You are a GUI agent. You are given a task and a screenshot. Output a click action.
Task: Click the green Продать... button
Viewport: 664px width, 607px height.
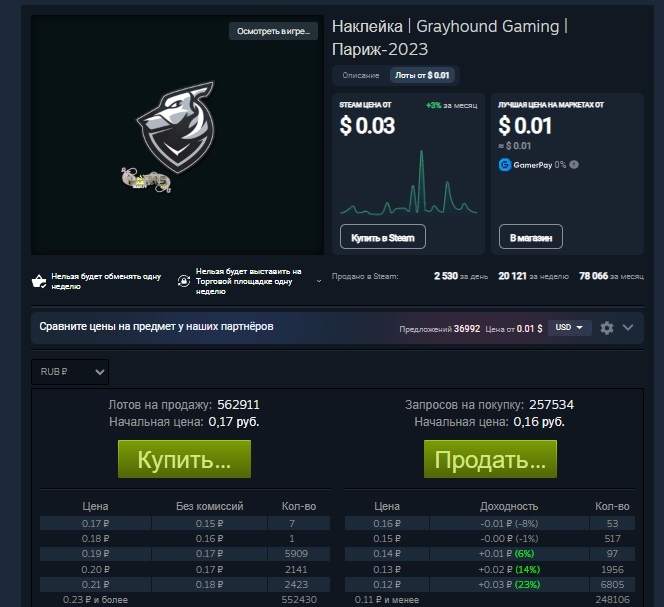pyautogui.click(x=490, y=459)
